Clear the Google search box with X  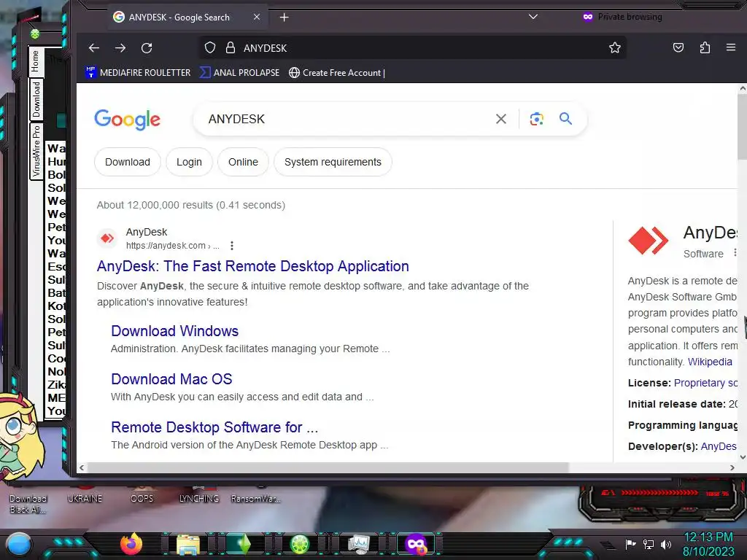500,119
